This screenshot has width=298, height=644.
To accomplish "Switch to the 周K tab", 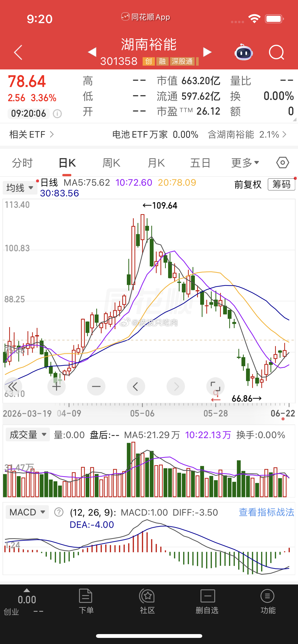I will pyautogui.click(x=111, y=163).
